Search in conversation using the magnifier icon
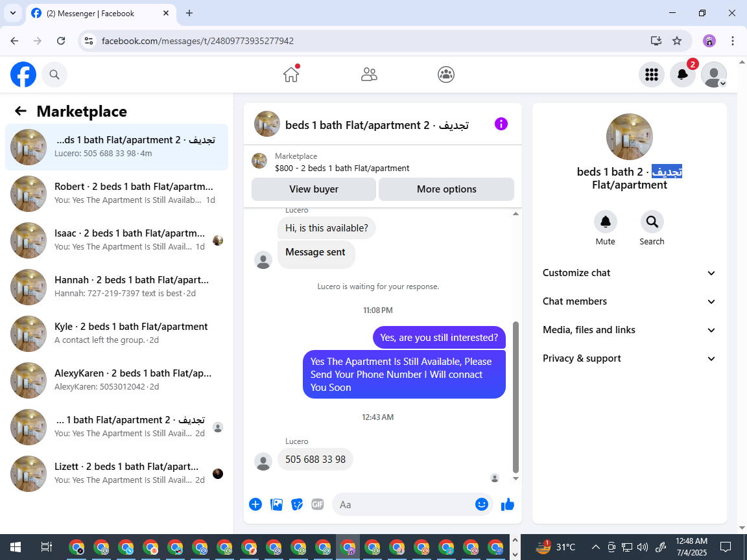747x560 pixels. pos(652,222)
